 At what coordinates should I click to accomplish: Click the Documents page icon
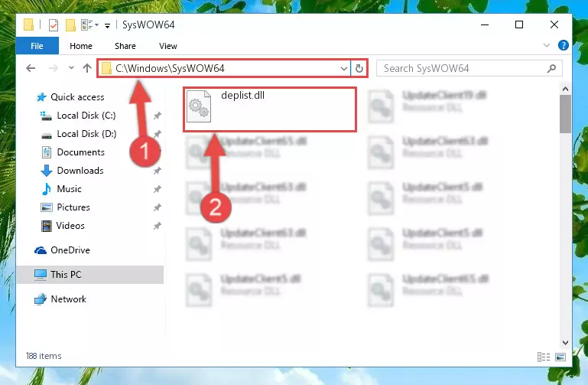point(47,152)
